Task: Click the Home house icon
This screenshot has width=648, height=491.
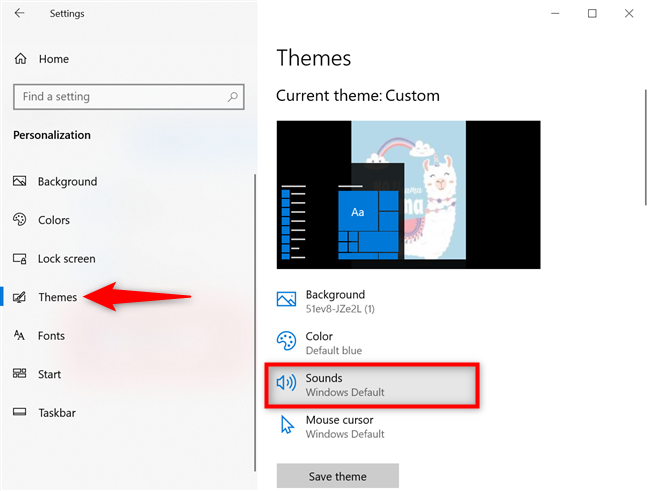Action: (x=20, y=59)
